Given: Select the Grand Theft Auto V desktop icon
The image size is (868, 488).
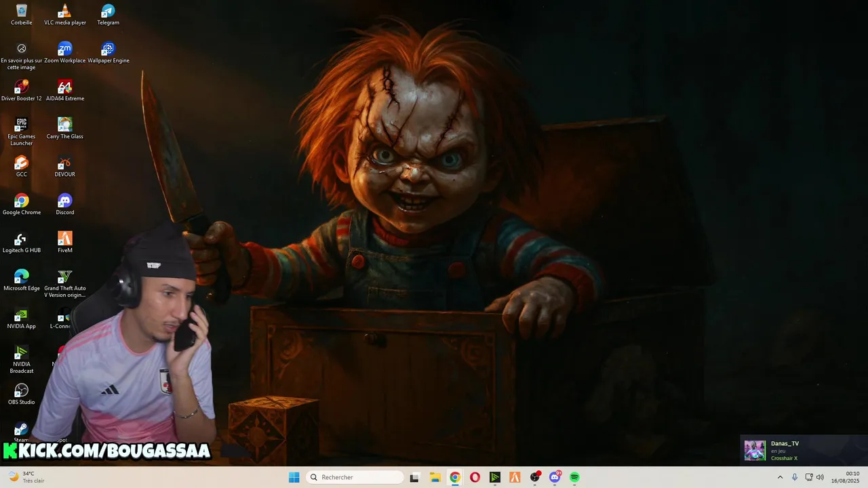Looking at the screenshot, I should (65, 284).
